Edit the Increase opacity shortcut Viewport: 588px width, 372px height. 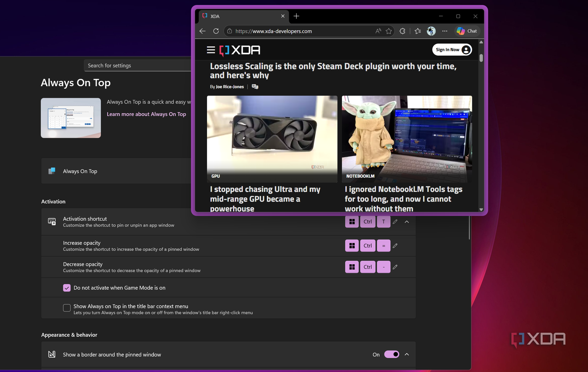pyautogui.click(x=395, y=246)
